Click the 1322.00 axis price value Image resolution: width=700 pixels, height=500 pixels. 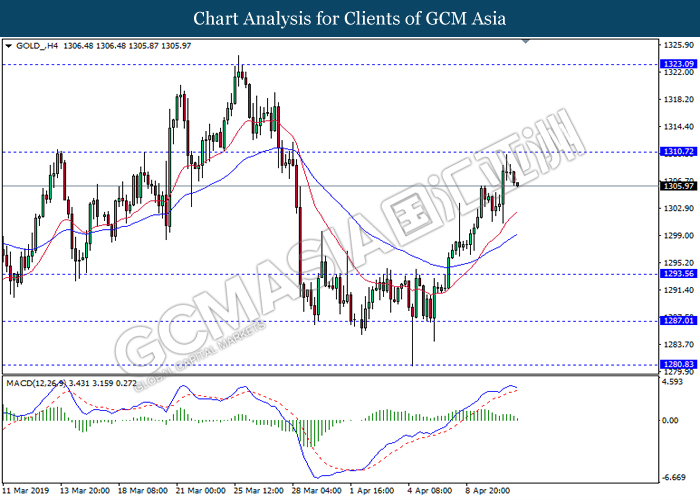coord(679,72)
